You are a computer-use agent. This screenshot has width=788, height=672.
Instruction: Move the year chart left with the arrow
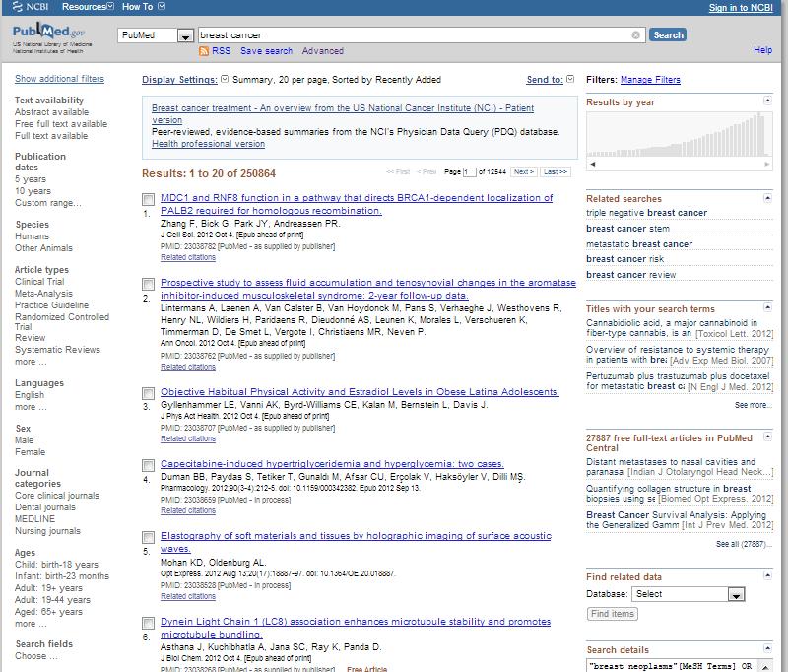point(593,164)
